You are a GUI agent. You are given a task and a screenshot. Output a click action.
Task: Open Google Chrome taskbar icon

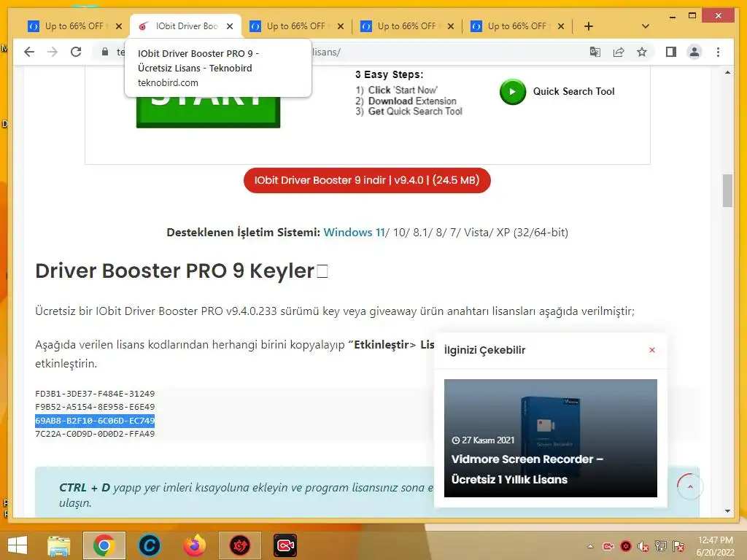click(104, 545)
